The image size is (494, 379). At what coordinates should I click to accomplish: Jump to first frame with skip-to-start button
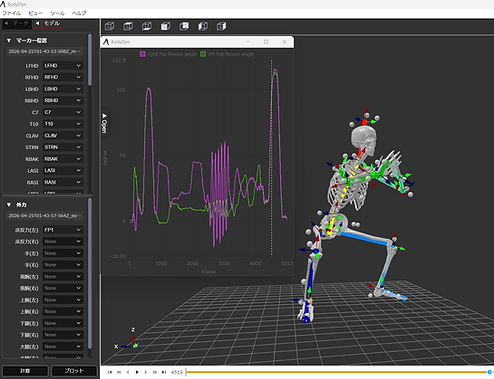[x=110, y=372]
